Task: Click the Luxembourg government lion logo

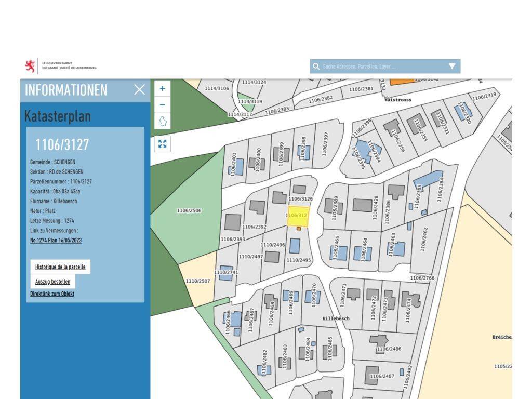Action: (30, 66)
